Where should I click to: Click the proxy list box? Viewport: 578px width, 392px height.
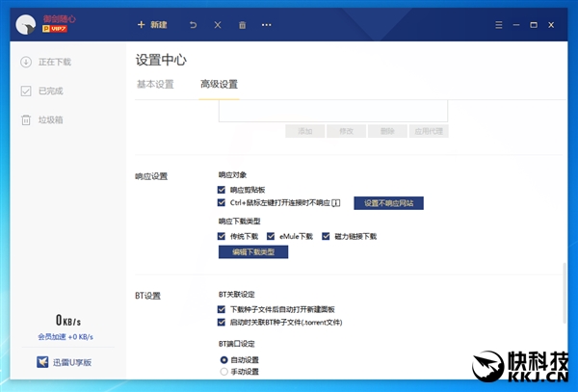click(333, 111)
